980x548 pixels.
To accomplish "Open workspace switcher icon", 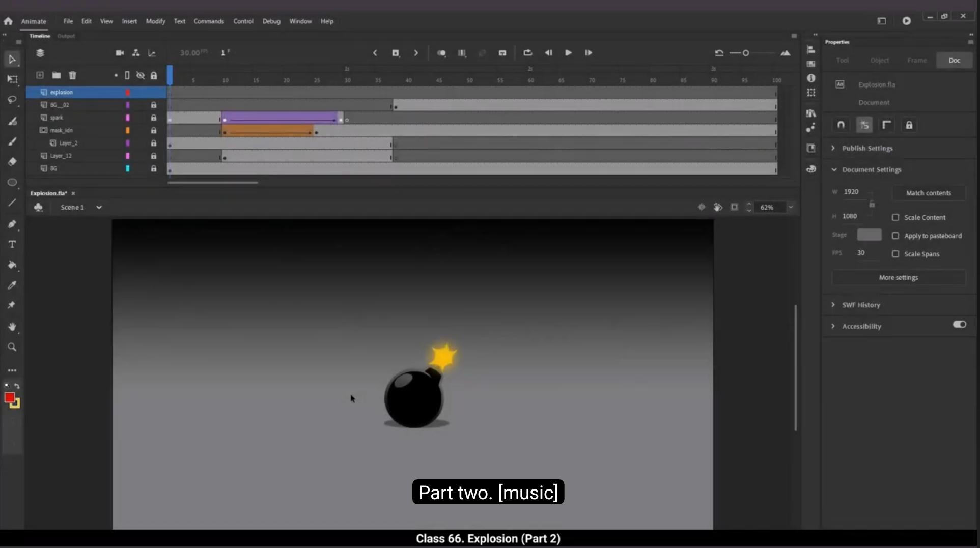I will pos(882,21).
